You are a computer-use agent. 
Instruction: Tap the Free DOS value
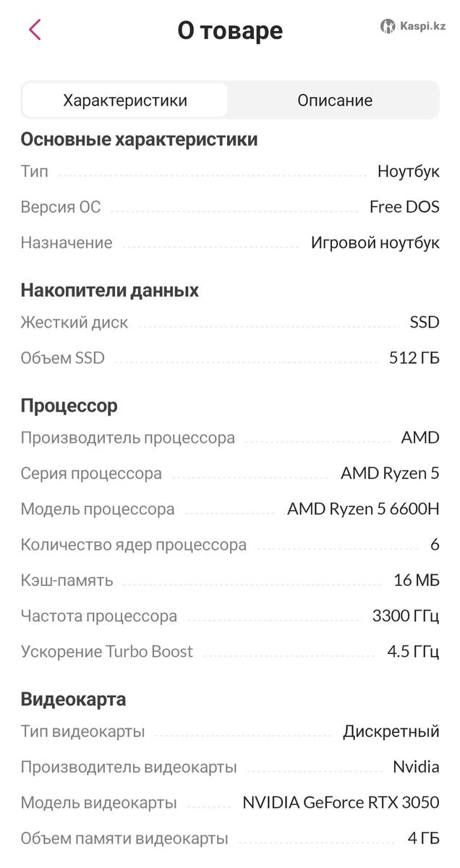(x=404, y=207)
